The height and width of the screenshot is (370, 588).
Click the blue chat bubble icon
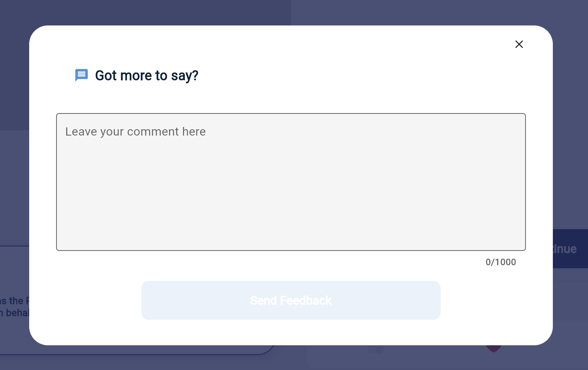[81, 75]
